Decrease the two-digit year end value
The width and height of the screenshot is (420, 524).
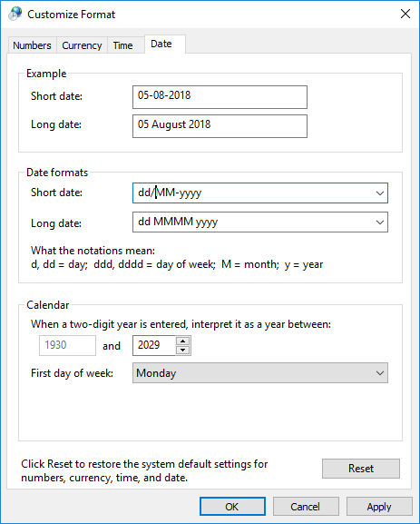pos(182,350)
